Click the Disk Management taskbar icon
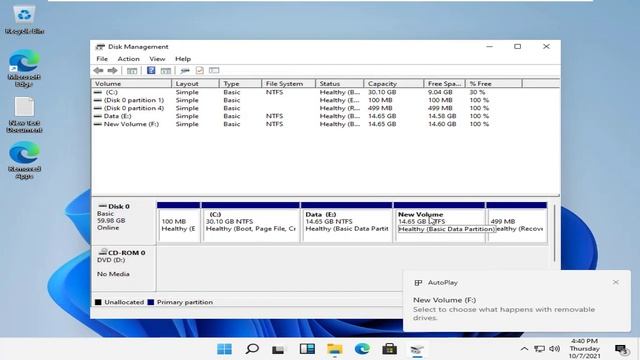640x360 pixels. click(x=417, y=349)
